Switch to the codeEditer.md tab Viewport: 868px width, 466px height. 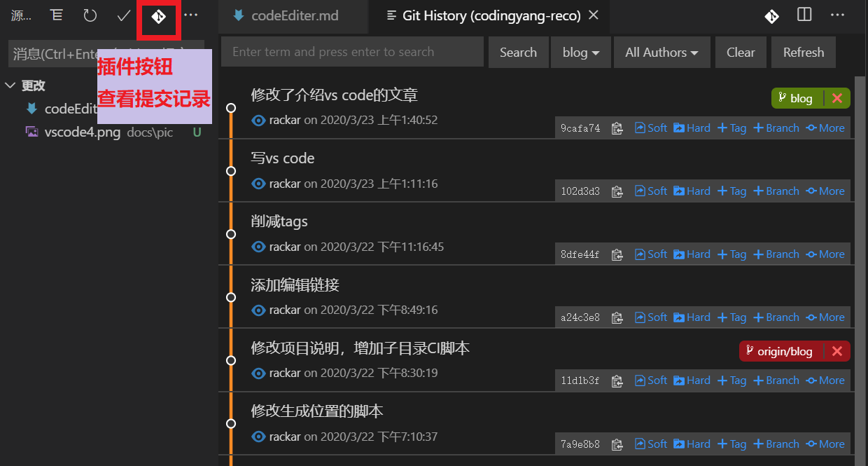(294, 15)
